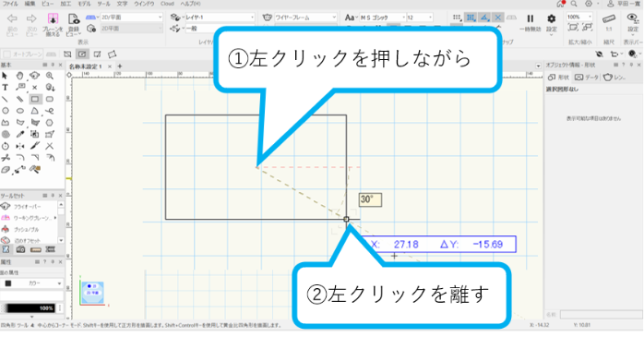Image resolution: width=644 pixels, height=337 pixels.
Task: Click the 名称未設定 1 document tab
Action: [86, 66]
